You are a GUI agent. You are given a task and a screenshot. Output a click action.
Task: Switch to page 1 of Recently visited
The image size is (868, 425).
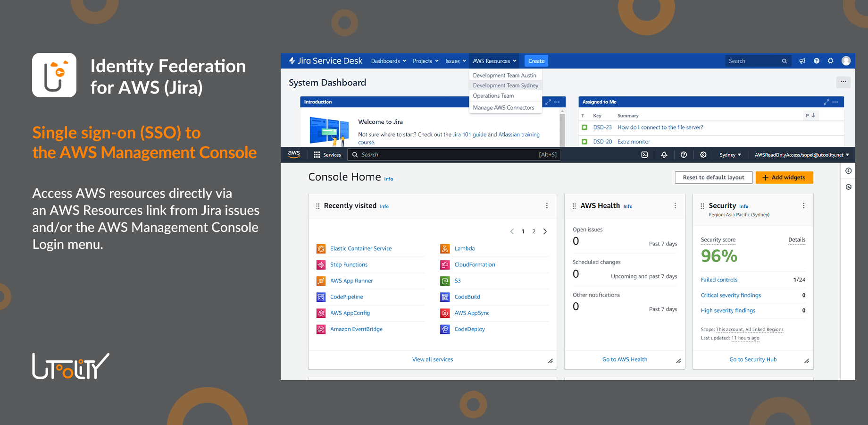[x=523, y=231]
